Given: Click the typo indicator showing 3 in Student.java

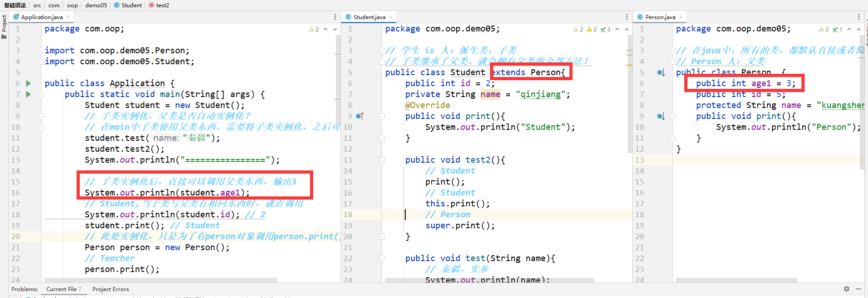Looking at the screenshot, I should point(605,29).
